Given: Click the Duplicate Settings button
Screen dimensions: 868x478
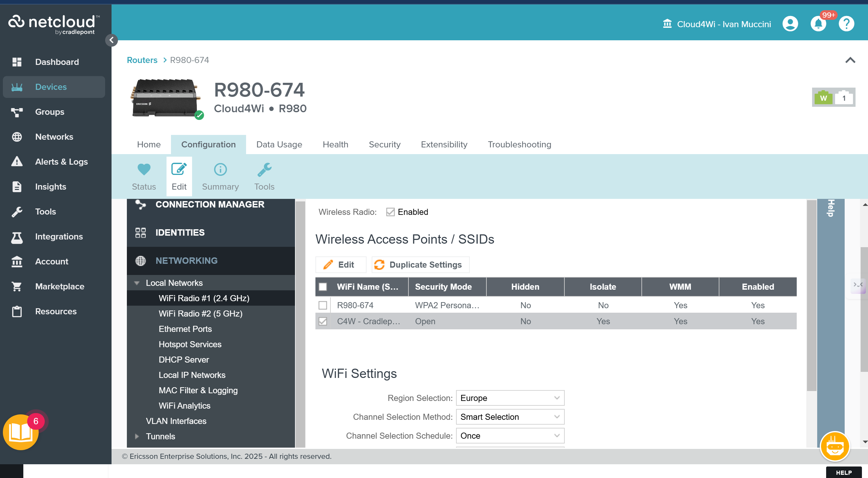Looking at the screenshot, I should [x=420, y=265].
